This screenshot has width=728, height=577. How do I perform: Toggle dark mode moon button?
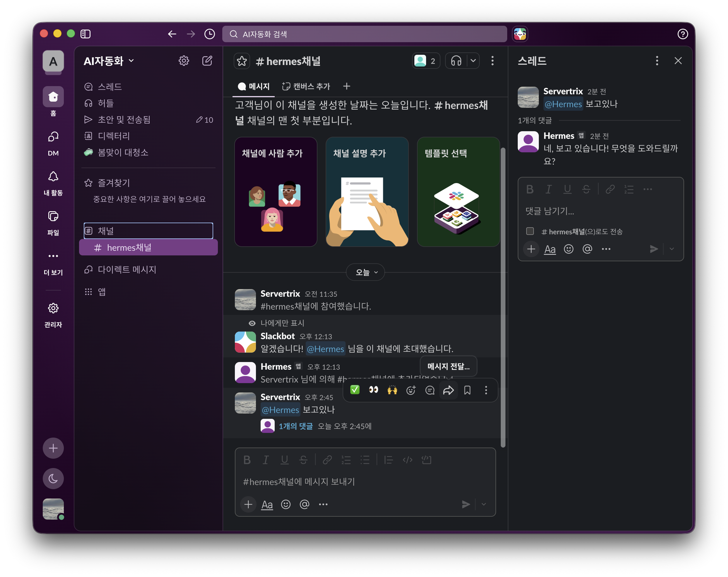tap(53, 478)
